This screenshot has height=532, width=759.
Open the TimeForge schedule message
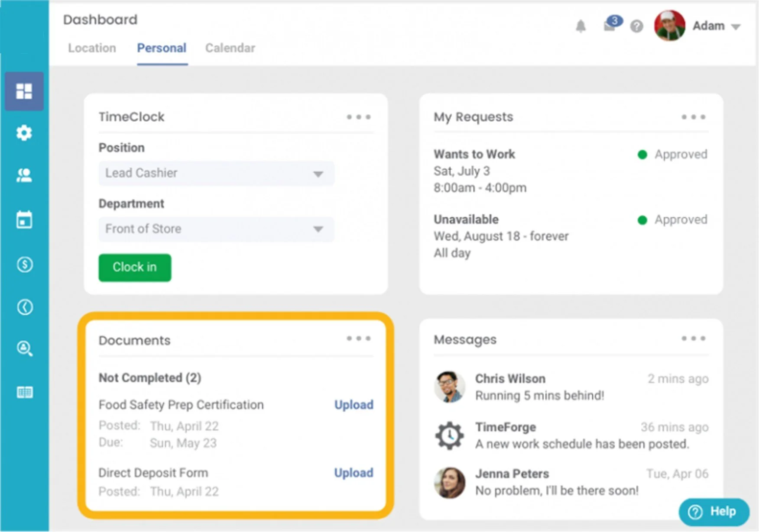pos(571,435)
